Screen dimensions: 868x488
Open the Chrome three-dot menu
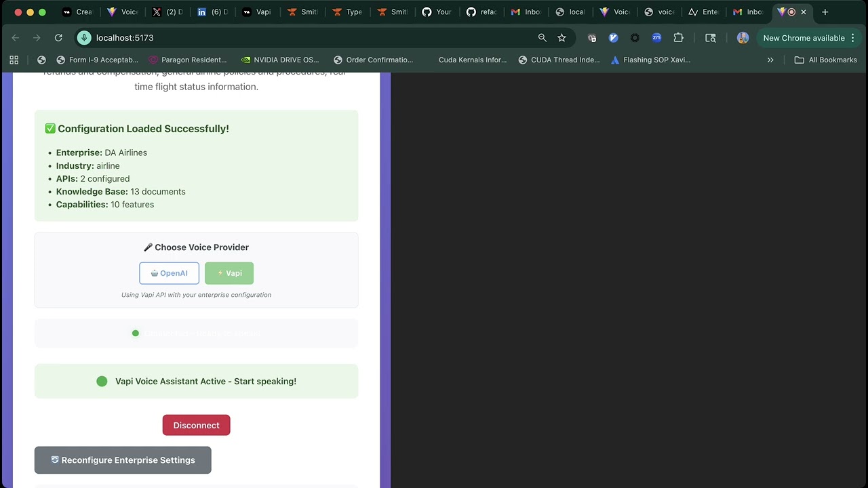click(x=853, y=38)
